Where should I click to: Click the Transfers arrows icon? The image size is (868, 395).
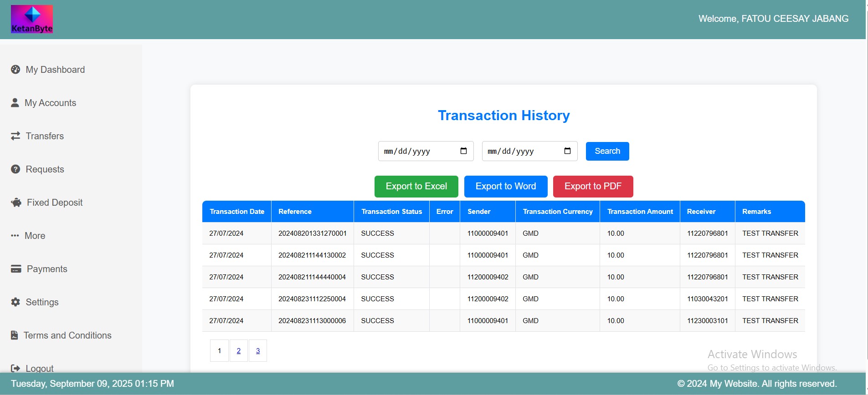[x=15, y=136]
